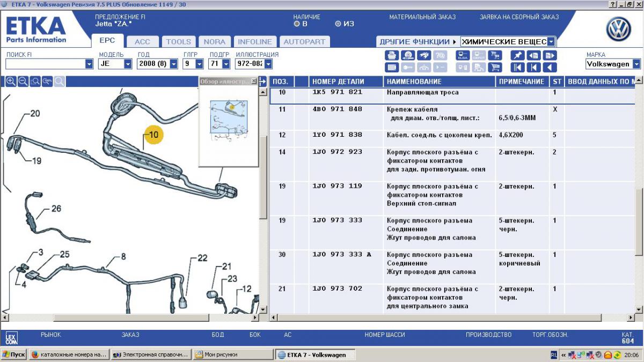644x362 pixels.
Task: Click the list view icon under print
Action: (392, 67)
